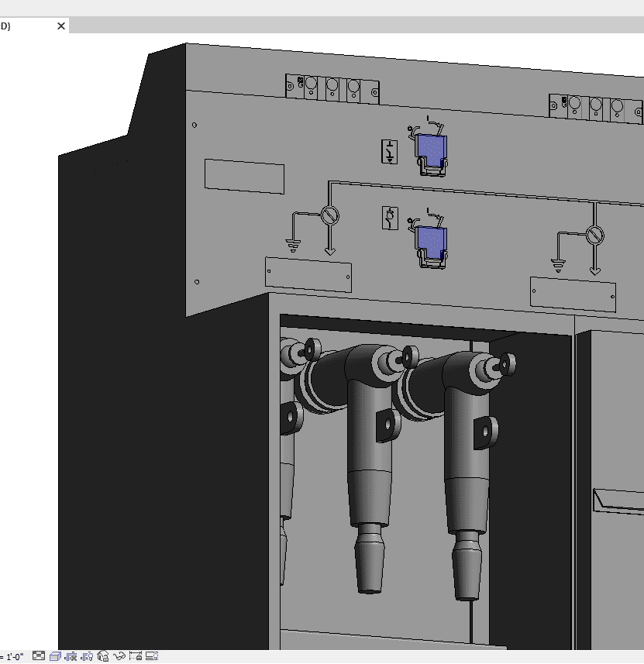Click the boxed grounding symbol beside upper handle
This screenshot has width=644, height=664.
point(389,152)
